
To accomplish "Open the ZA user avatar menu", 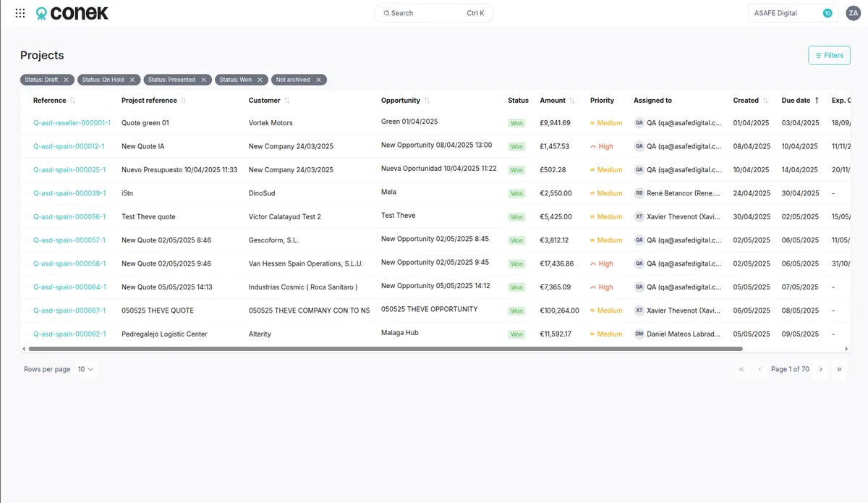I will pyautogui.click(x=853, y=13).
